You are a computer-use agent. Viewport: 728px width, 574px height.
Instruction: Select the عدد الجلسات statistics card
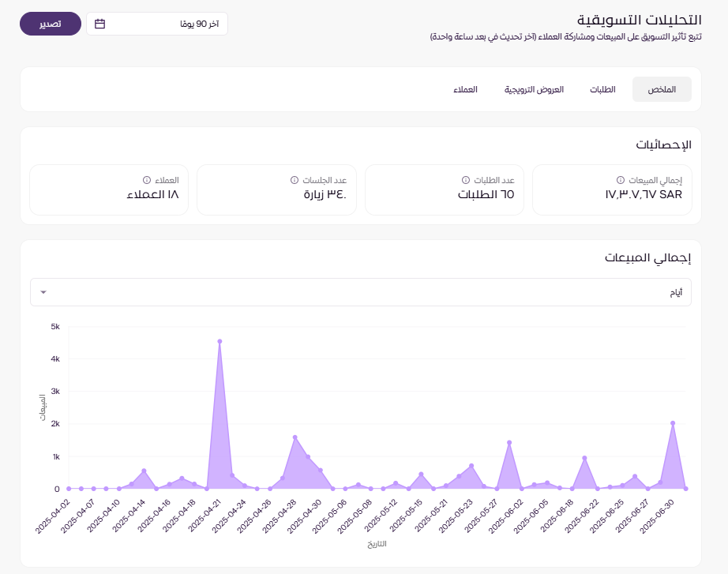pos(276,189)
